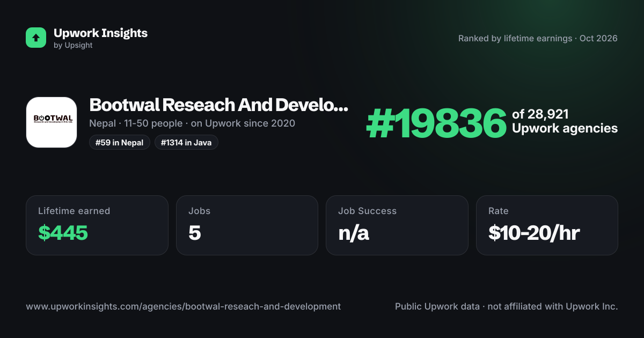This screenshot has width=644, height=338.
Task: Open the Jobs stat card
Action: point(247,225)
